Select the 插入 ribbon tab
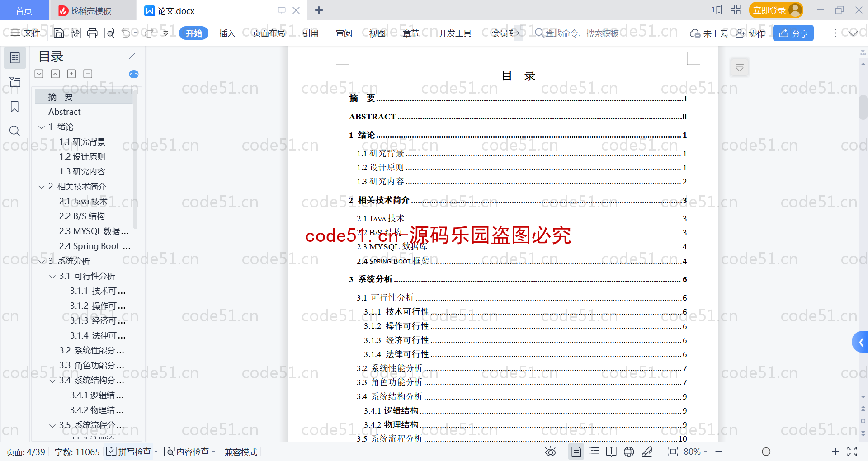The height and width of the screenshot is (461, 868). [227, 33]
